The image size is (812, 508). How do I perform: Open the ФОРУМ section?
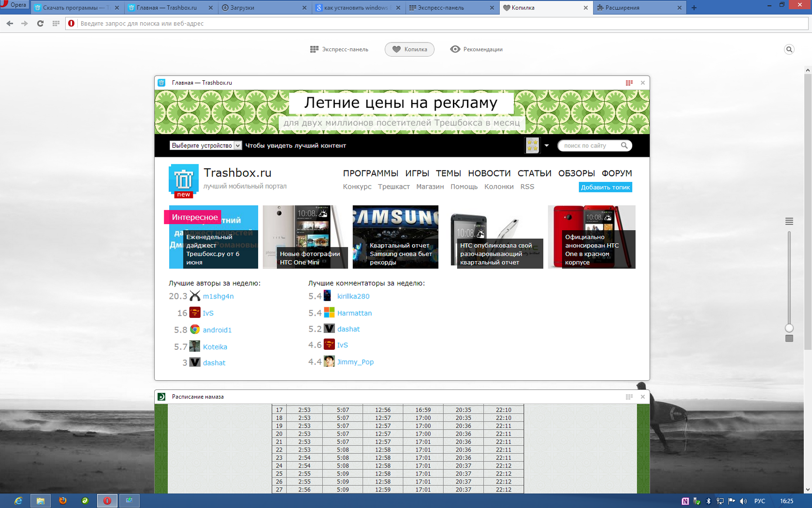617,173
